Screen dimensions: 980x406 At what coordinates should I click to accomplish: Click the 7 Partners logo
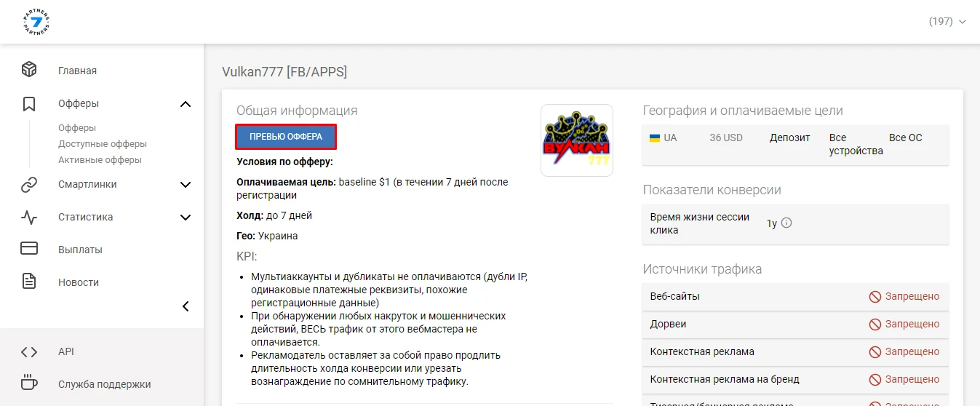[36, 22]
